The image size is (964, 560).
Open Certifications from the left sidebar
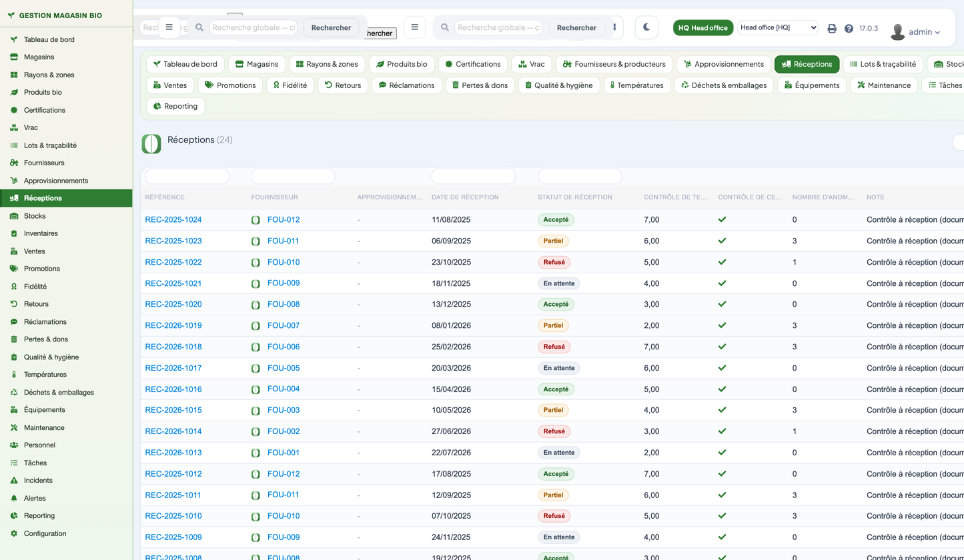[66, 110]
